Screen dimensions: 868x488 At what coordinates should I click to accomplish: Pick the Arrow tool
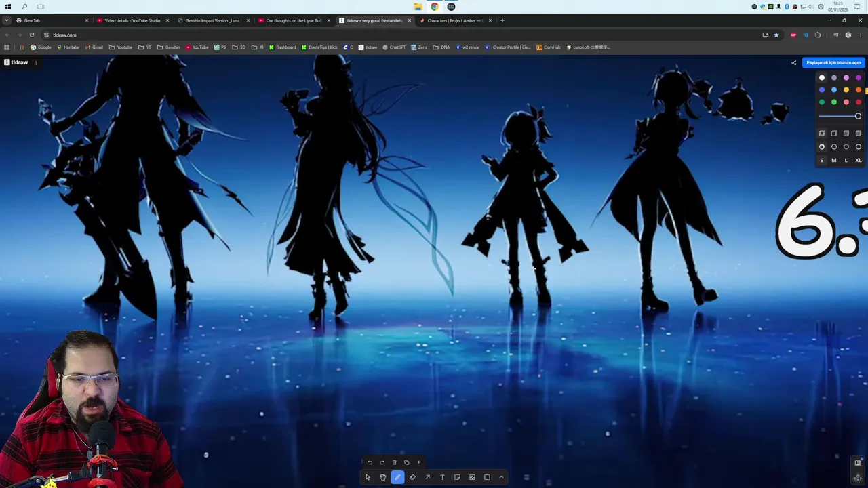[427, 477]
